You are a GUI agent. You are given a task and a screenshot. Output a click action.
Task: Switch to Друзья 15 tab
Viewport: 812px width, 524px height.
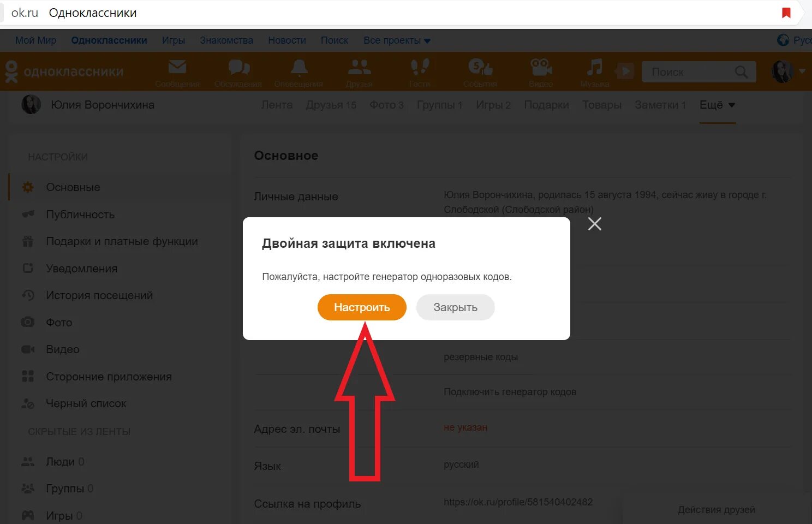point(331,105)
